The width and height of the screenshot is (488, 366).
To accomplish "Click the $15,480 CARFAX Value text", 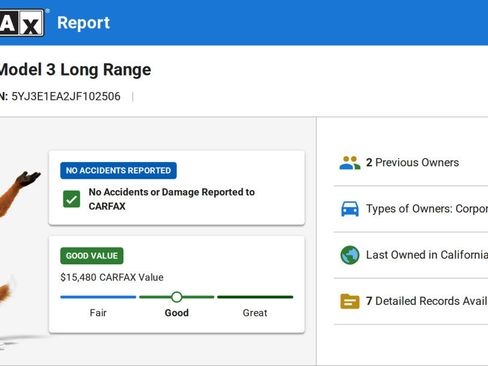I will click(x=112, y=277).
